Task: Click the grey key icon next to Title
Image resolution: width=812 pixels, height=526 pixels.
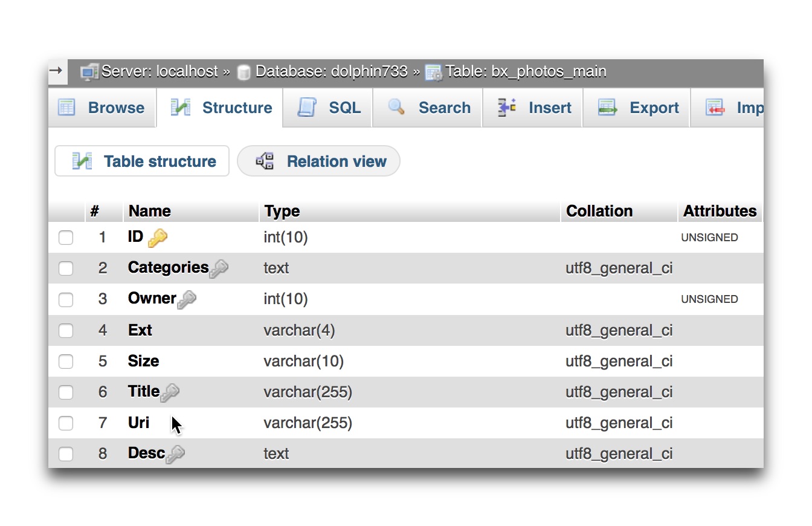Action: pyautogui.click(x=170, y=393)
